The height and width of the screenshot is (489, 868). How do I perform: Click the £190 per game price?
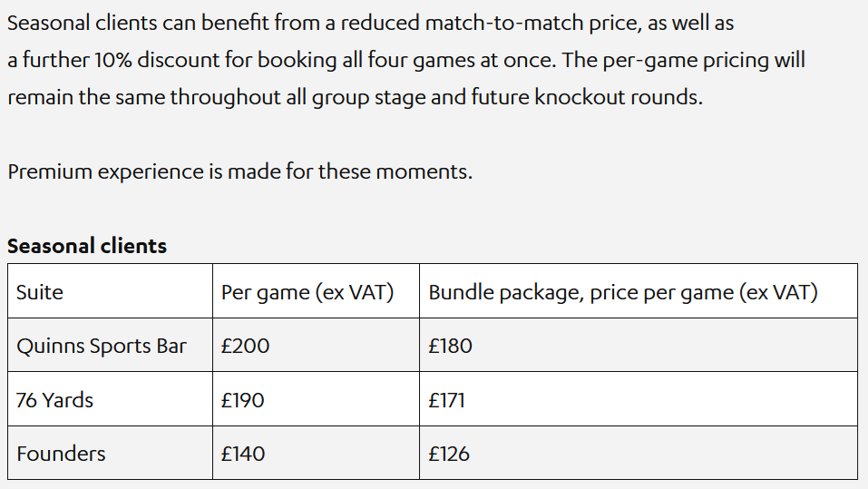242,400
